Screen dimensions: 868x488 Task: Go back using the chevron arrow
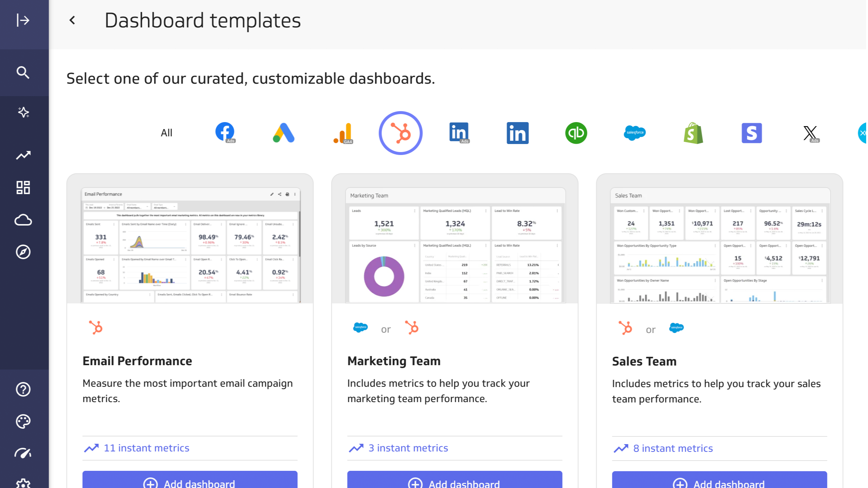(72, 20)
